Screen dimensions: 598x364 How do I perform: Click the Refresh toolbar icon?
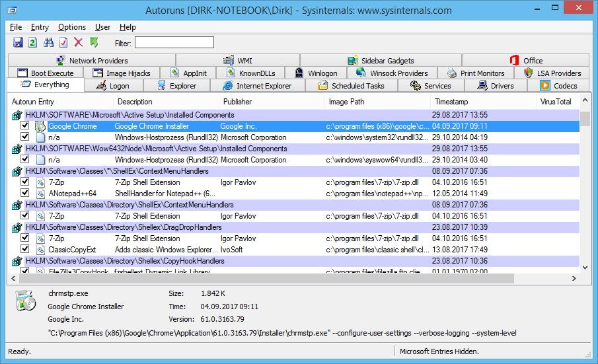[33, 42]
